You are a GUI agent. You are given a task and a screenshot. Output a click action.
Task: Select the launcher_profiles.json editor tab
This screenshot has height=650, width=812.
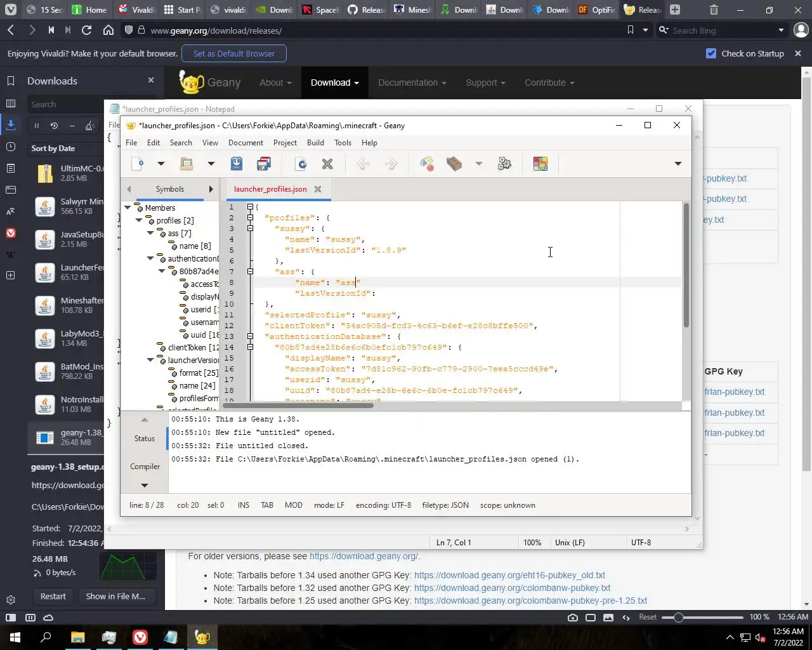(270, 189)
